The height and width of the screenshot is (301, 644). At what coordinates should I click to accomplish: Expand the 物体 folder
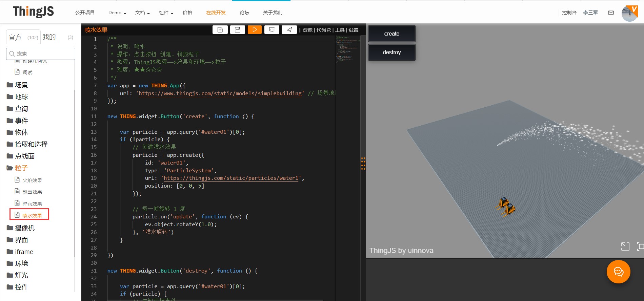(18, 132)
